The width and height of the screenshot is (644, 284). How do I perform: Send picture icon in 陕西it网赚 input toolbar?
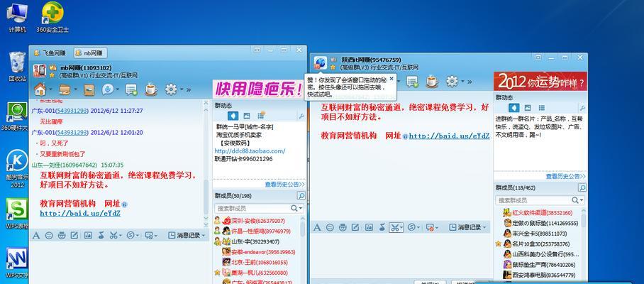click(x=370, y=227)
